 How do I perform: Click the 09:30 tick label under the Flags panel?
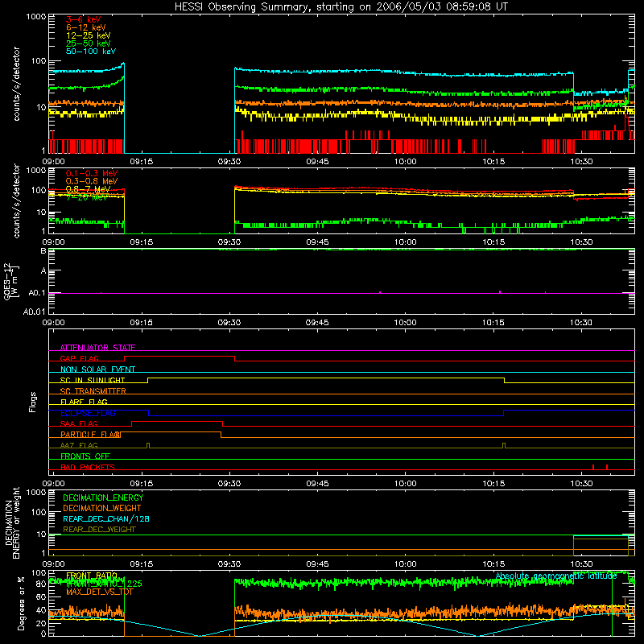coord(229,484)
